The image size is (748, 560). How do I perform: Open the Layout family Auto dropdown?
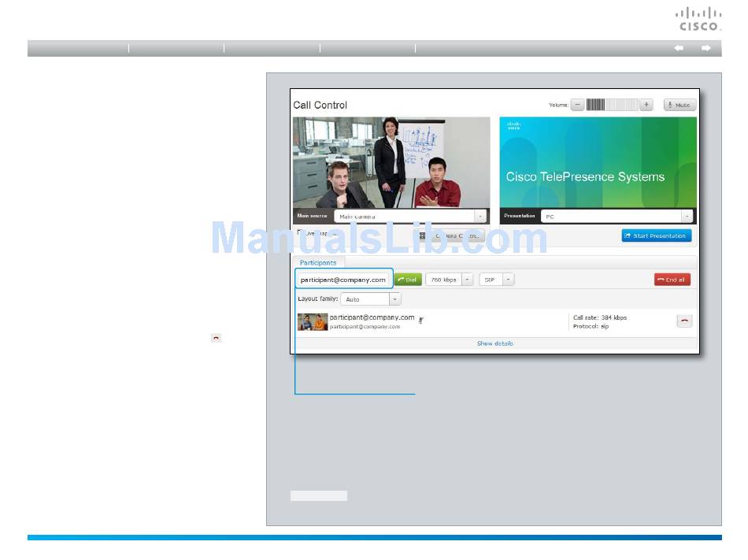click(371, 299)
